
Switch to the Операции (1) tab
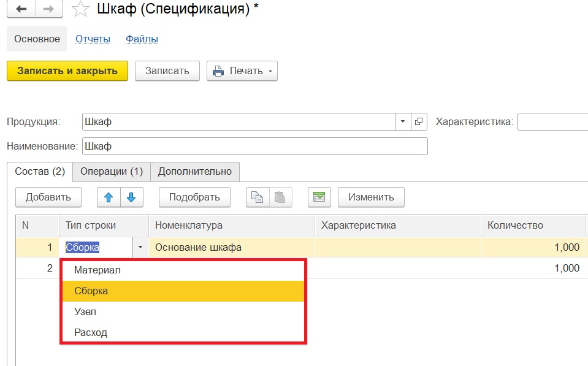point(112,172)
